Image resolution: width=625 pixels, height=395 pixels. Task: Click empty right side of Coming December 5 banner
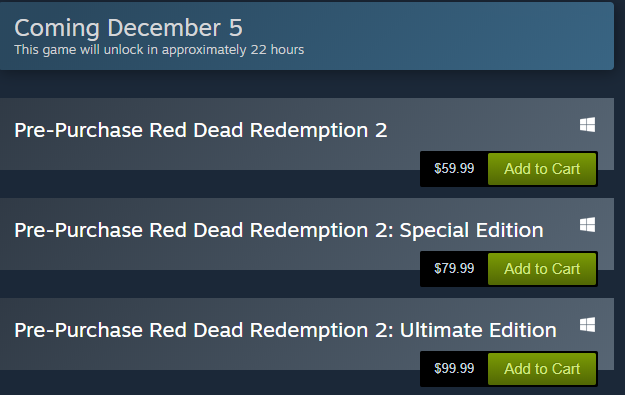(x=458, y=36)
